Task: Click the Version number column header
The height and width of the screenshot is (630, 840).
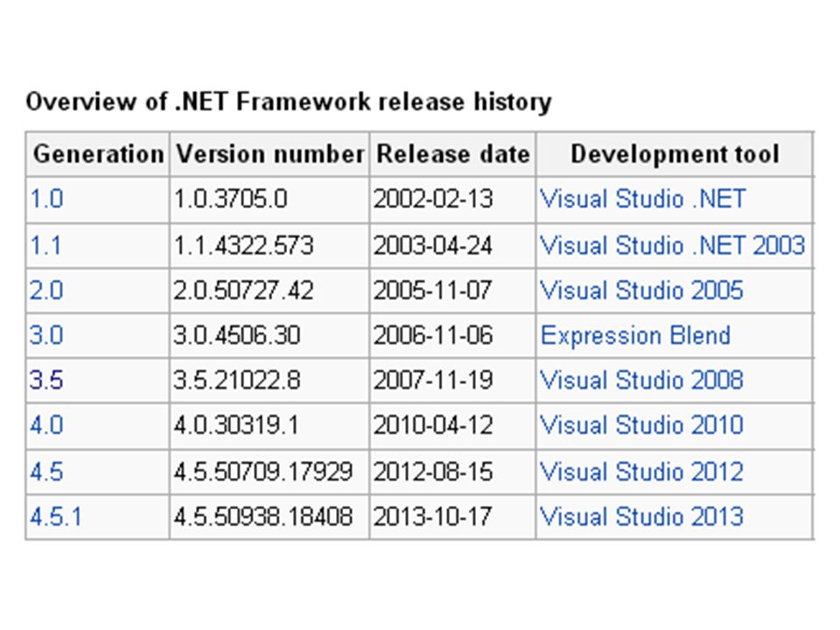Action: point(270,154)
